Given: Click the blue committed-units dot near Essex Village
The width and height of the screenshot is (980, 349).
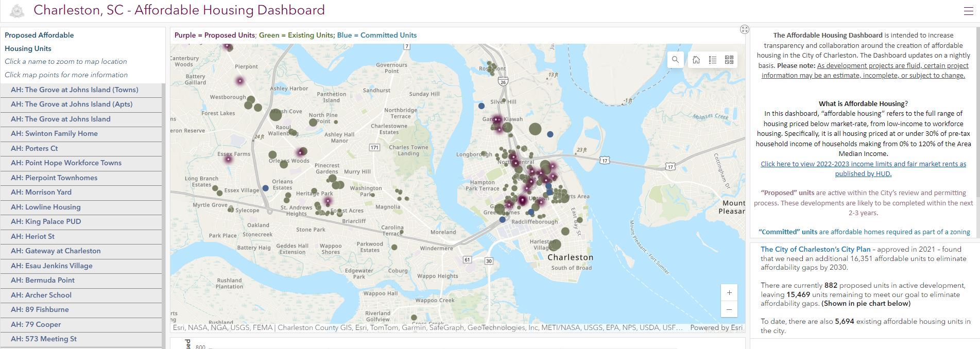Looking at the screenshot, I should click(x=265, y=188).
